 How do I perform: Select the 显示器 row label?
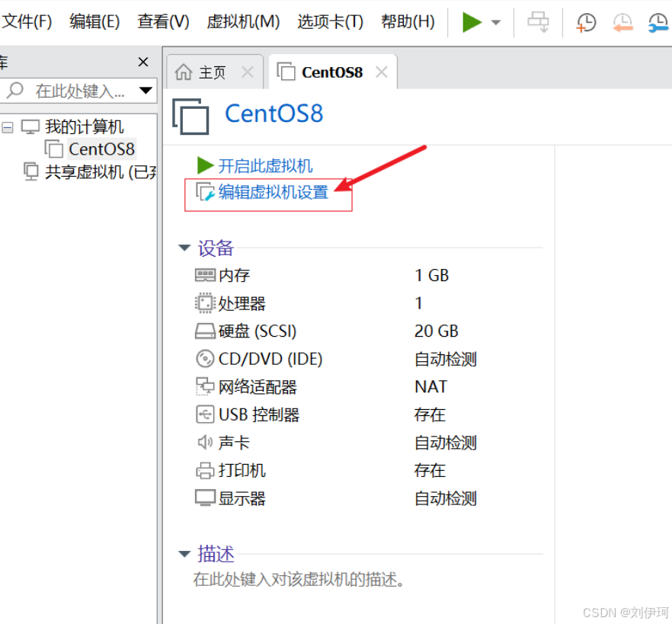point(242,498)
